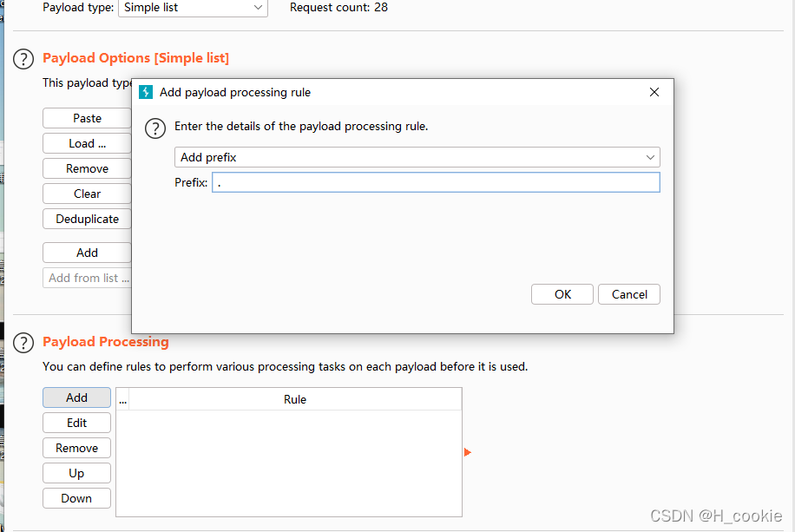
Task: Click the ... column header in rules table
Action: (122, 399)
